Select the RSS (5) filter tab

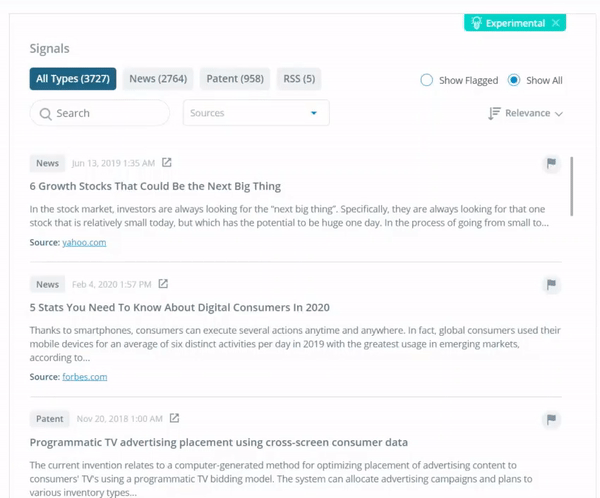[299, 79]
